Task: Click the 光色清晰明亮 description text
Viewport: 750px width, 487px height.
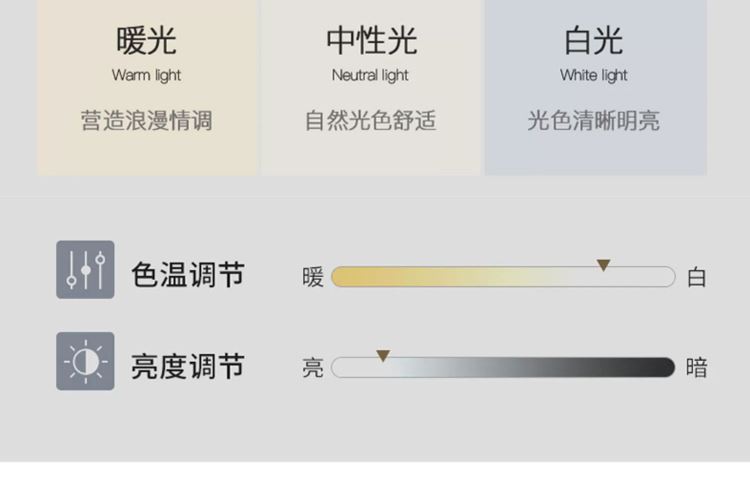Action: point(594,121)
